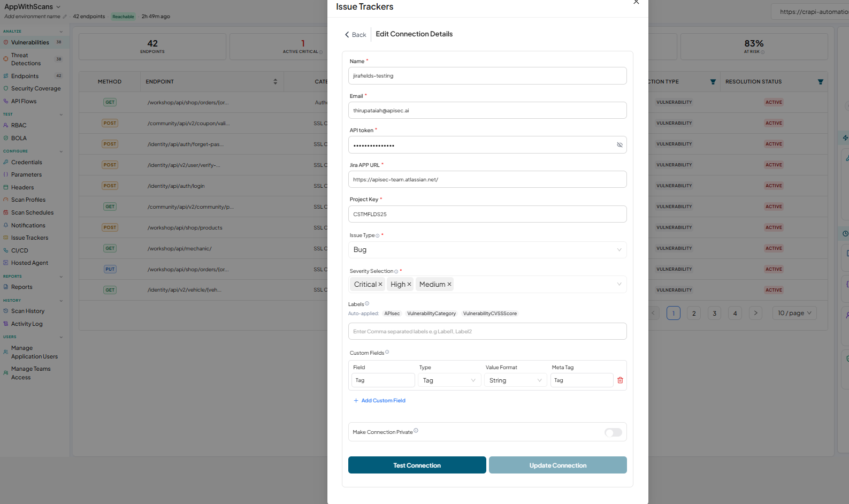Screen dimensions: 849x504
Task: Open the Issue Type dropdown
Action: [x=487, y=250]
